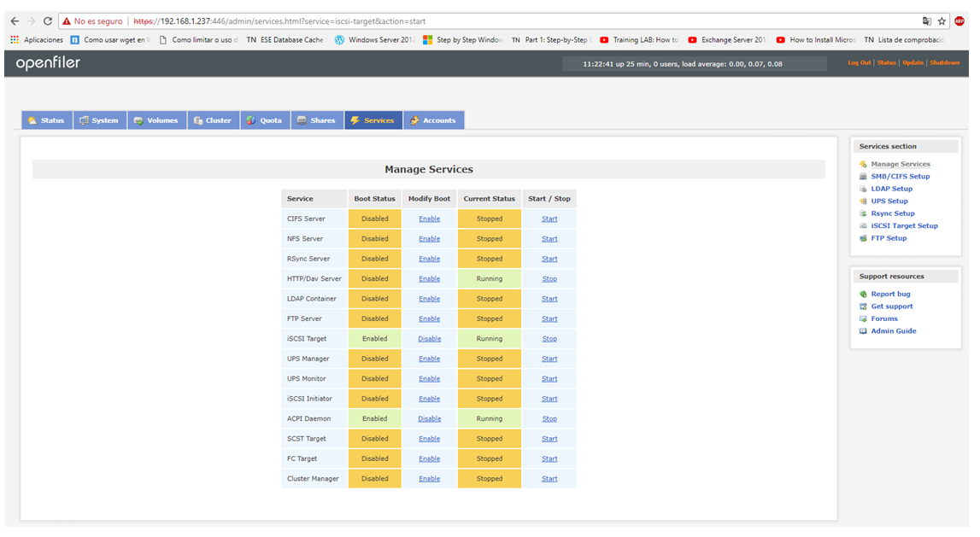Open the Accounts tab

pyautogui.click(x=434, y=120)
